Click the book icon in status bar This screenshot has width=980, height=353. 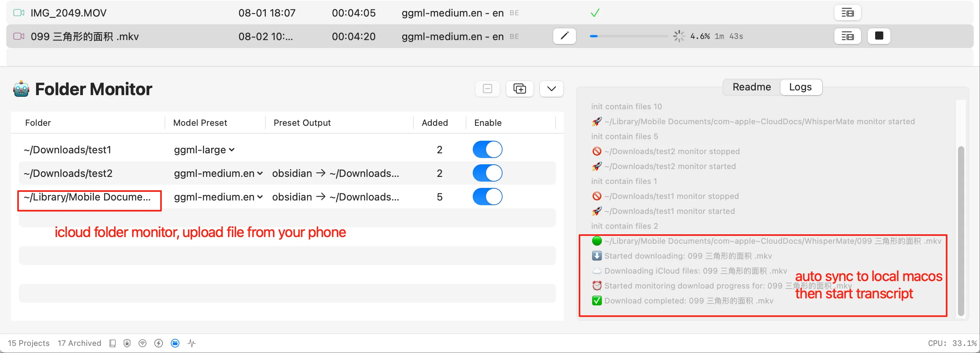pyautogui.click(x=113, y=343)
